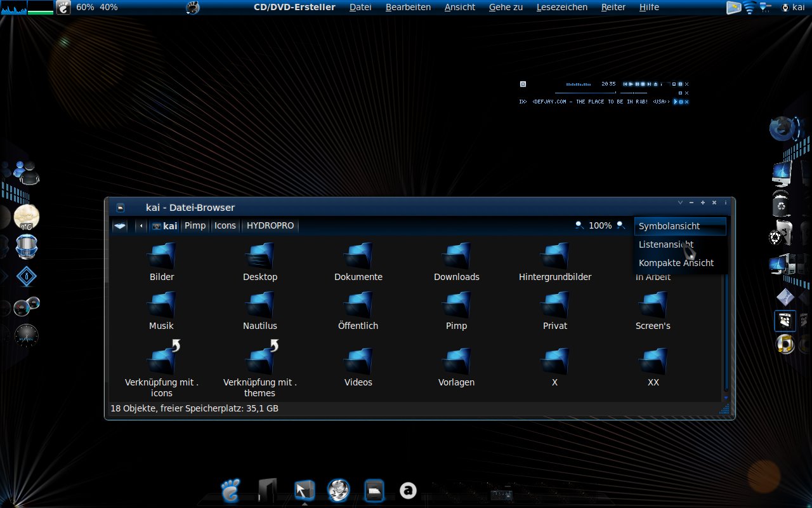Open the Hilfe menu
This screenshot has height=508, width=812.
pos(649,7)
